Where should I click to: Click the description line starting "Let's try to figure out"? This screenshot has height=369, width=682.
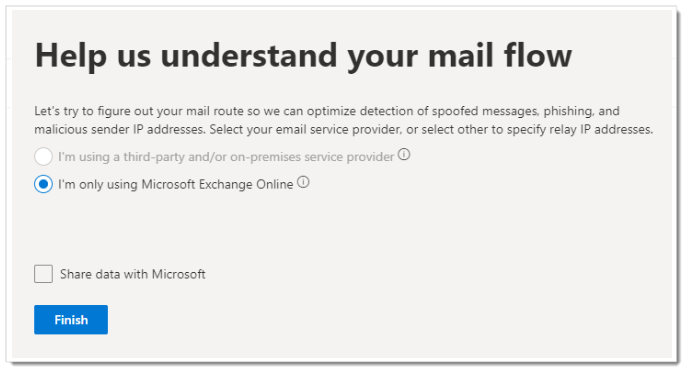[327, 111]
